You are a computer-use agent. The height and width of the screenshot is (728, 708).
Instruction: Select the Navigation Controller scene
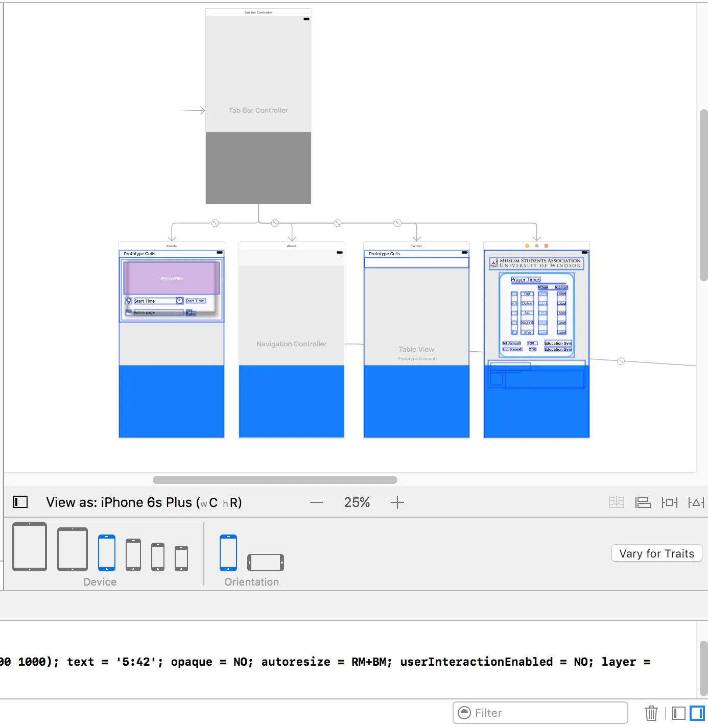[x=292, y=340]
